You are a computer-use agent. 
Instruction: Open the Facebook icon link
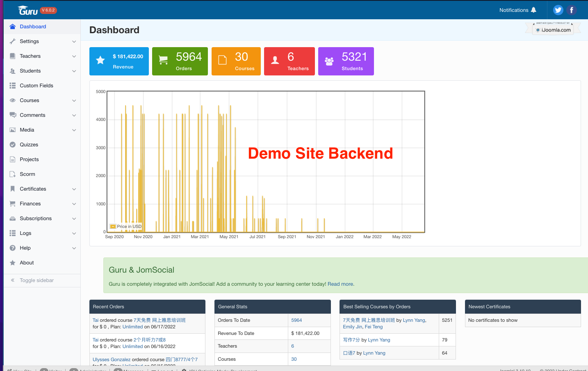pos(572,10)
